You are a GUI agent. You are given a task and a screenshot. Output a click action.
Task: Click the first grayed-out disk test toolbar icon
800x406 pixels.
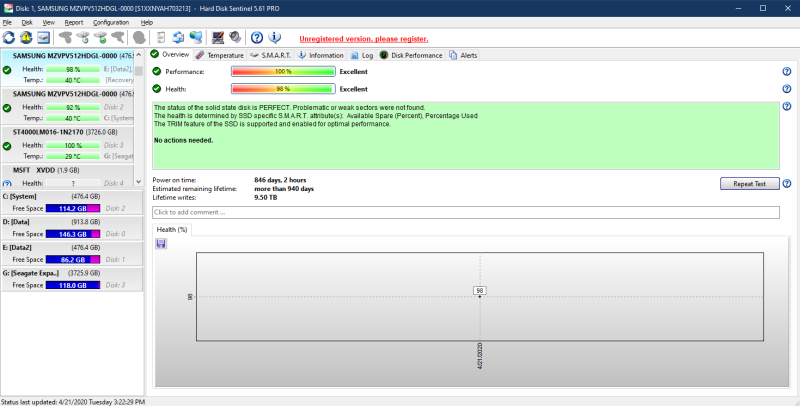click(x=65, y=37)
